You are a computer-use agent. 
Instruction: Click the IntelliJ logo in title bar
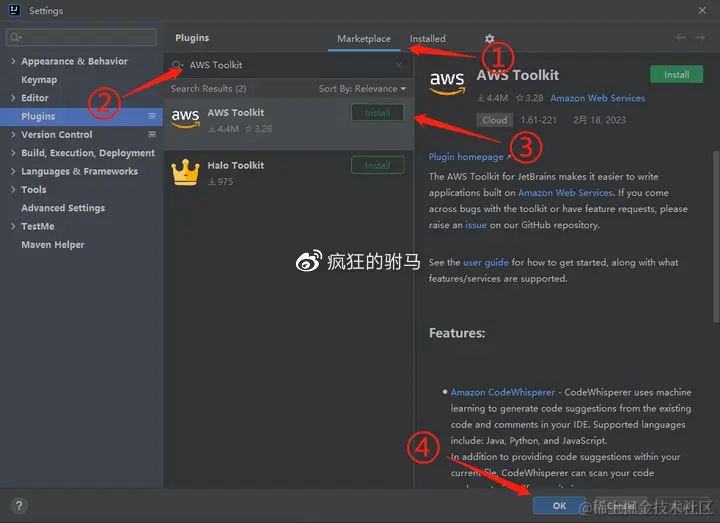click(x=15, y=10)
